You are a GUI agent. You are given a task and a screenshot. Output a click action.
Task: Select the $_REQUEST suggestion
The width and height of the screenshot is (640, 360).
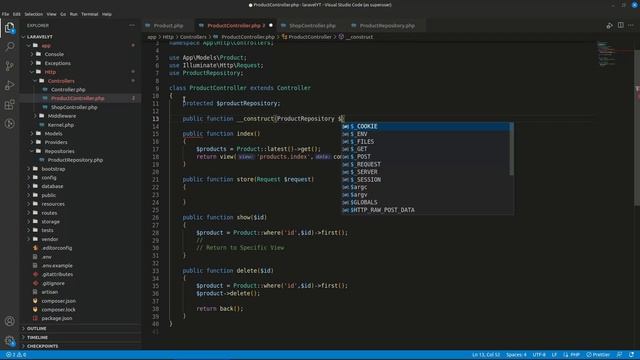coord(425,164)
